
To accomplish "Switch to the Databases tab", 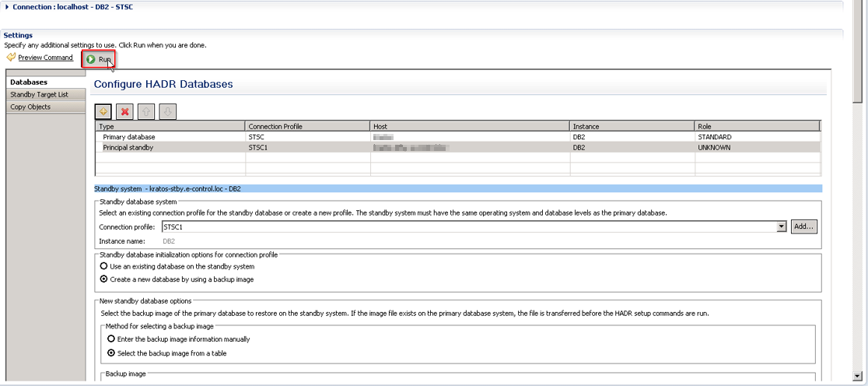I will (29, 82).
